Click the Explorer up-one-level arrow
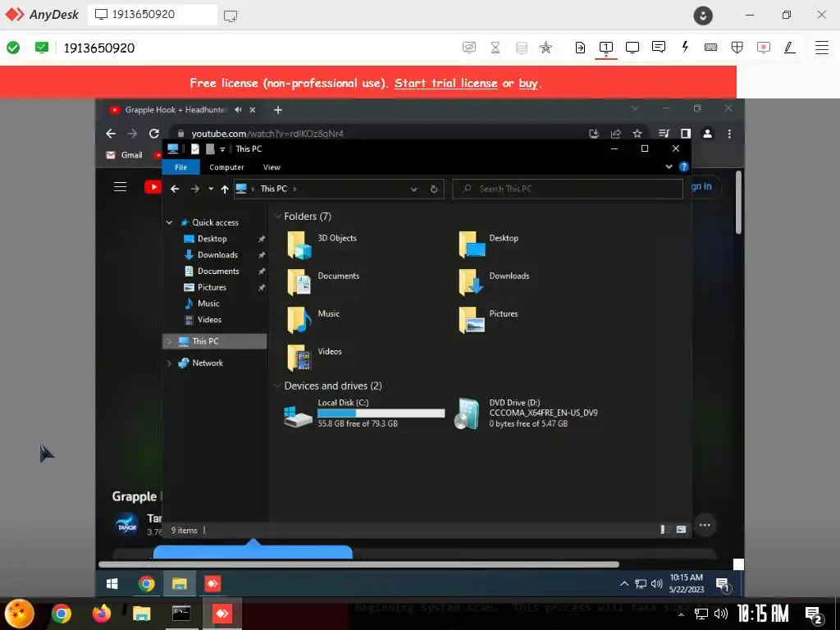This screenshot has height=630, width=840. 225,189
